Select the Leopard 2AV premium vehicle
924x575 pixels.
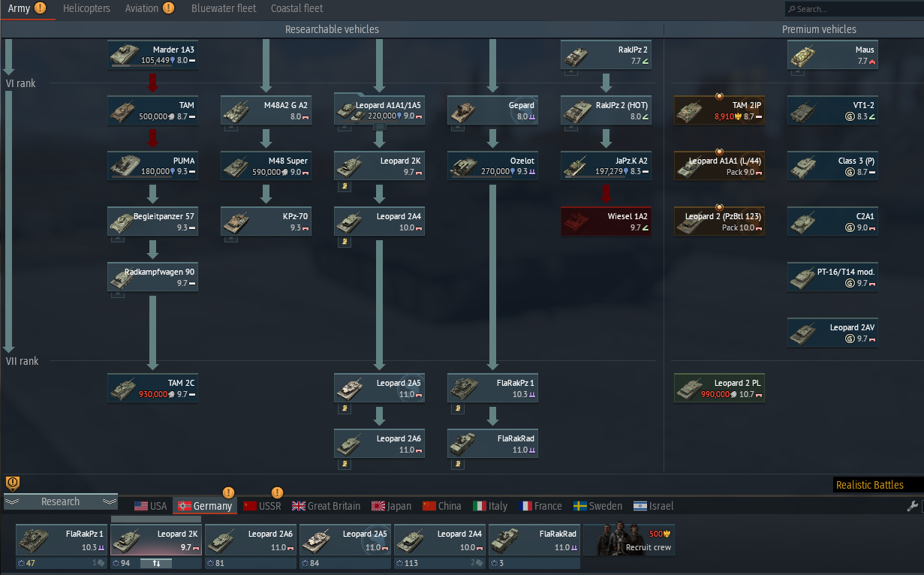coord(833,333)
